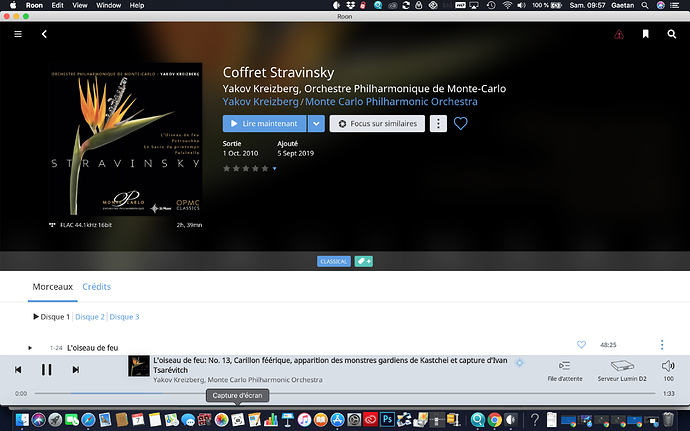Screen dimensions: 690x431
Task: Open Monte Carlo Philharmonic Orchestra link
Action: point(391,102)
